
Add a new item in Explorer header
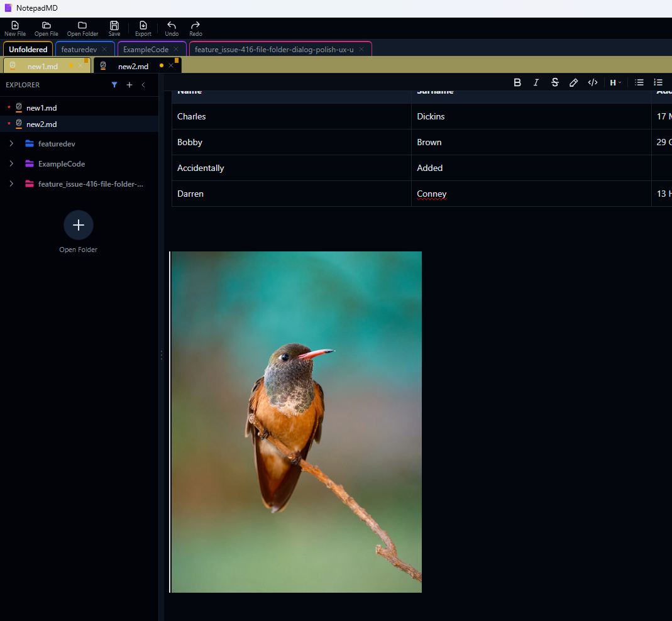click(x=129, y=85)
